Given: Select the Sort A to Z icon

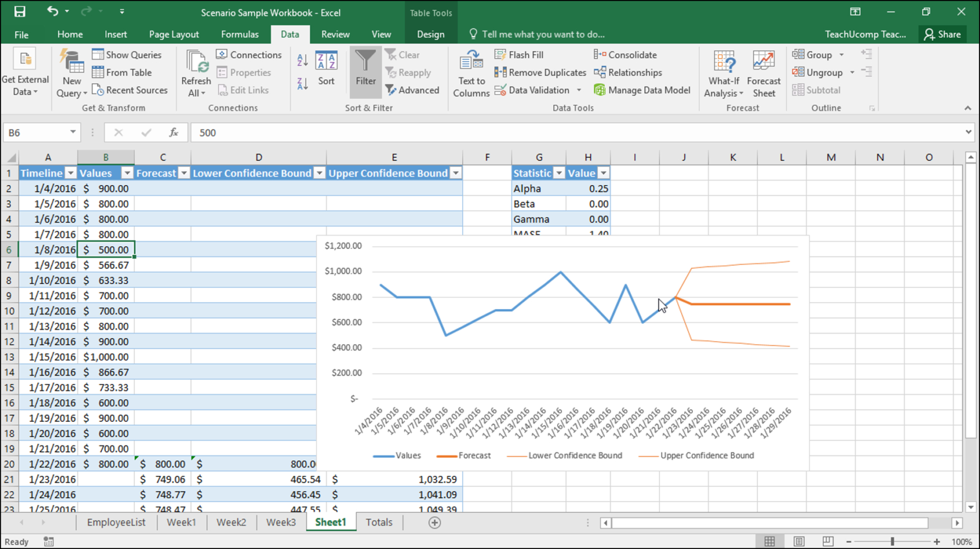Looking at the screenshot, I should click(x=301, y=60).
